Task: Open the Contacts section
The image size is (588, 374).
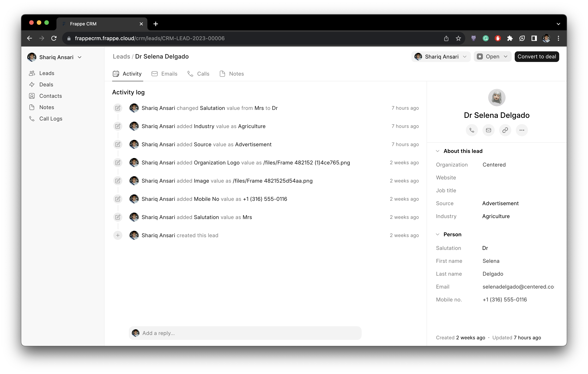Action: click(x=51, y=96)
